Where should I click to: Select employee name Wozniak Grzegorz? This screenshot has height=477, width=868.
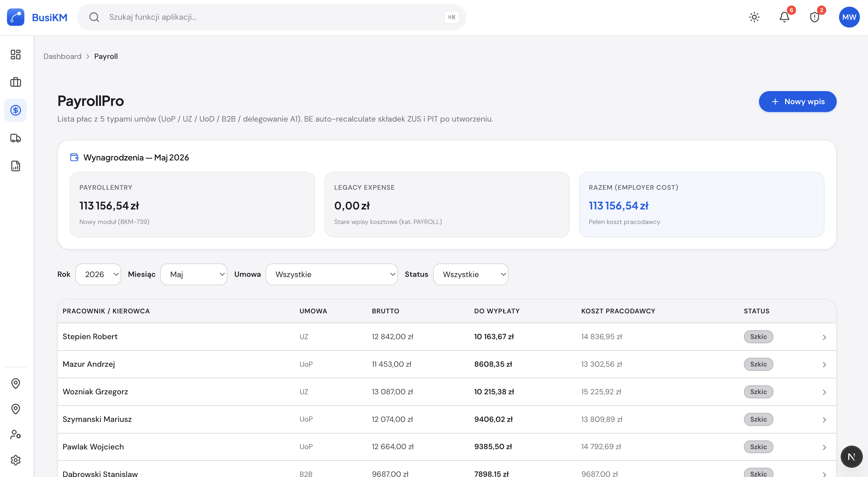click(x=95, y=392)
